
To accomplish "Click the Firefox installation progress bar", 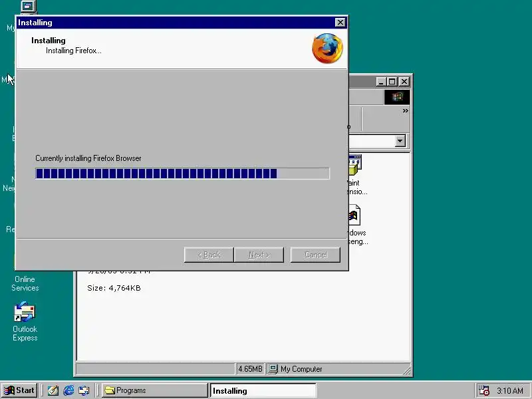I will 182,174.
